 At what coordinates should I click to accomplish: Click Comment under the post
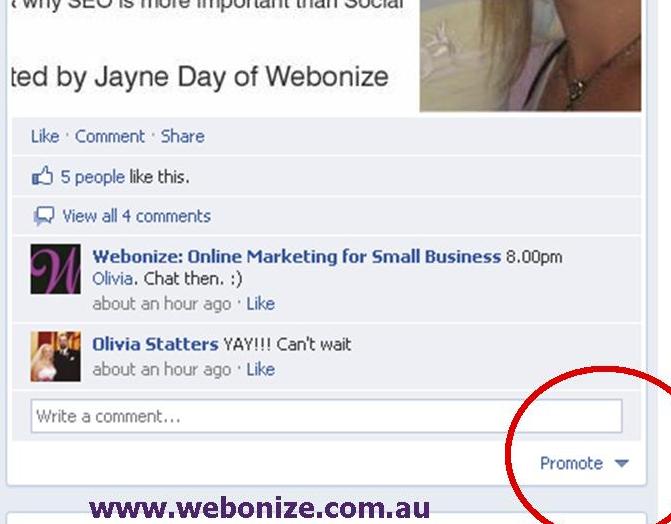[110, 137]
